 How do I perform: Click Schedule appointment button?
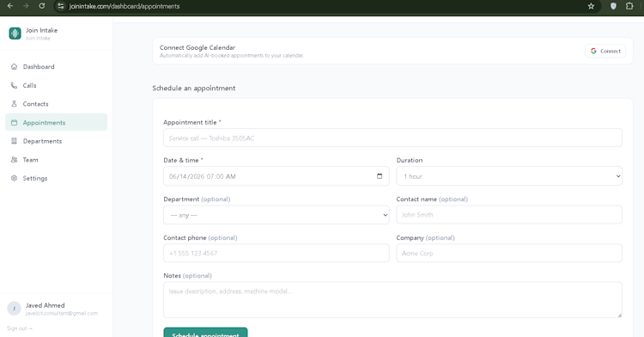[205, 333]
